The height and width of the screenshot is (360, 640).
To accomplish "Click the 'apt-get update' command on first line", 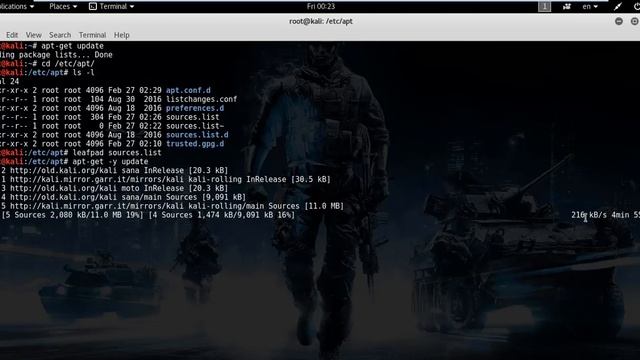I will click(72, 46).
